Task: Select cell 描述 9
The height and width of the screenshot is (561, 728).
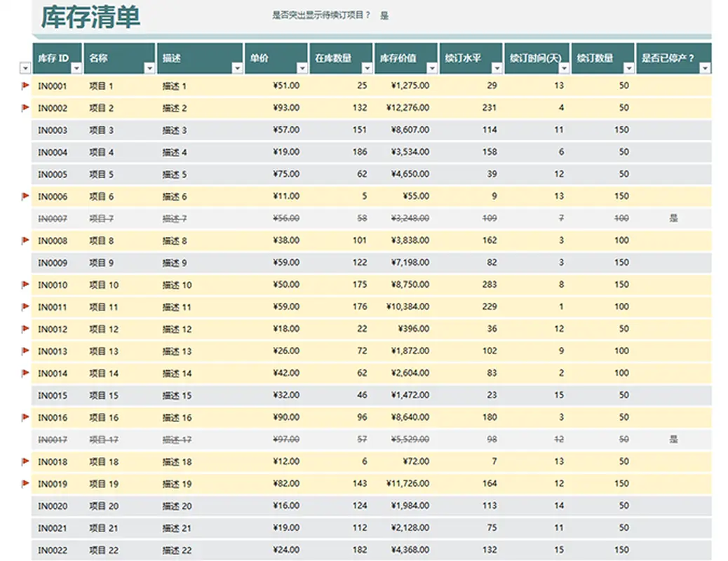Action: [x=175, y=262]
